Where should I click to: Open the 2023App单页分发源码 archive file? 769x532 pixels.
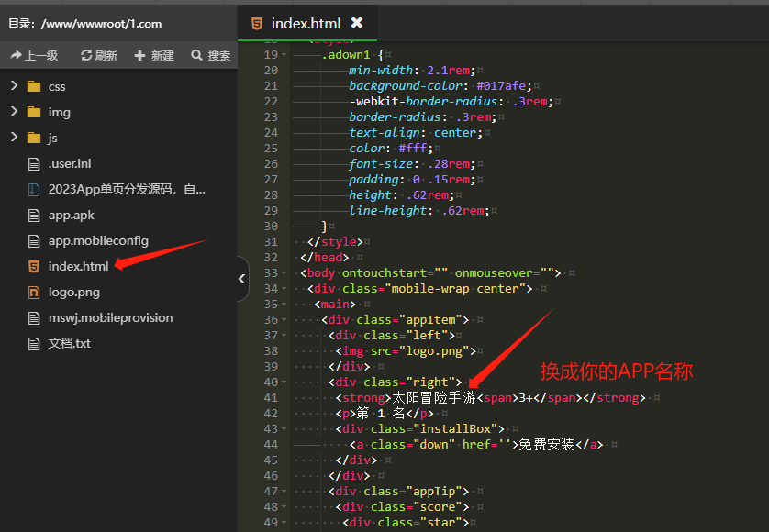point(127,189)
